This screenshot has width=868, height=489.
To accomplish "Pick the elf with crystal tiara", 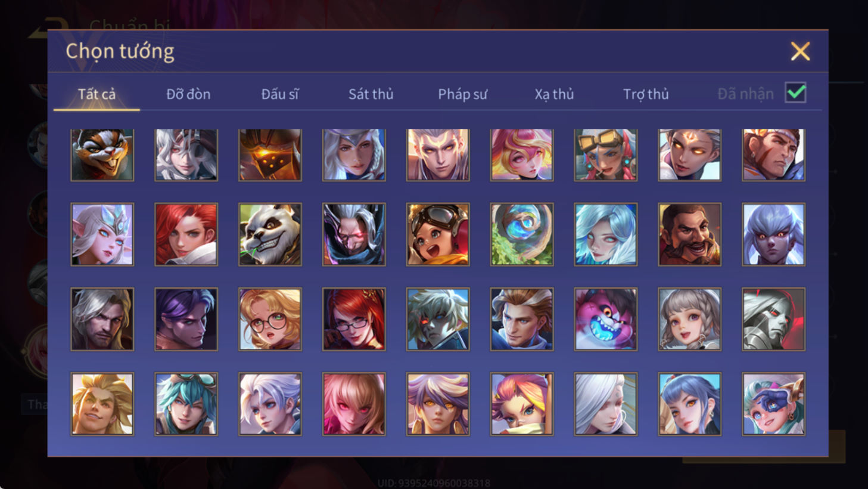I will click(x=102, y=234).
